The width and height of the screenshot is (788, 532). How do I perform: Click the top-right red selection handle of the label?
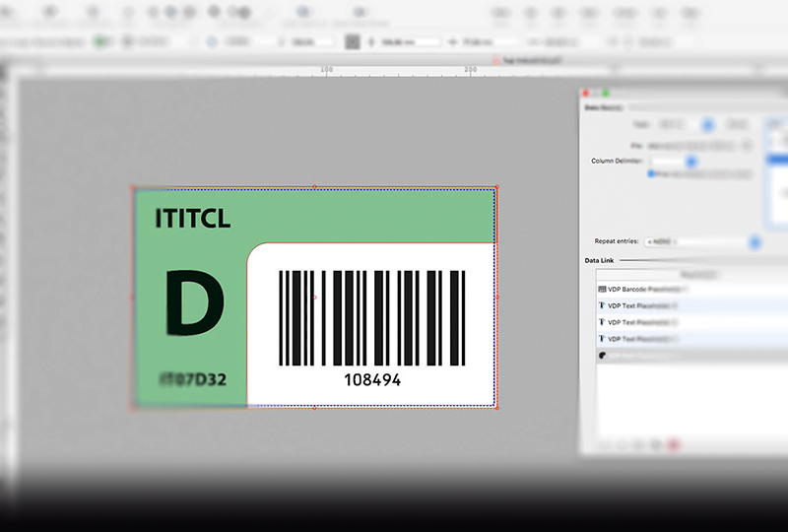(x=496, y=187)
